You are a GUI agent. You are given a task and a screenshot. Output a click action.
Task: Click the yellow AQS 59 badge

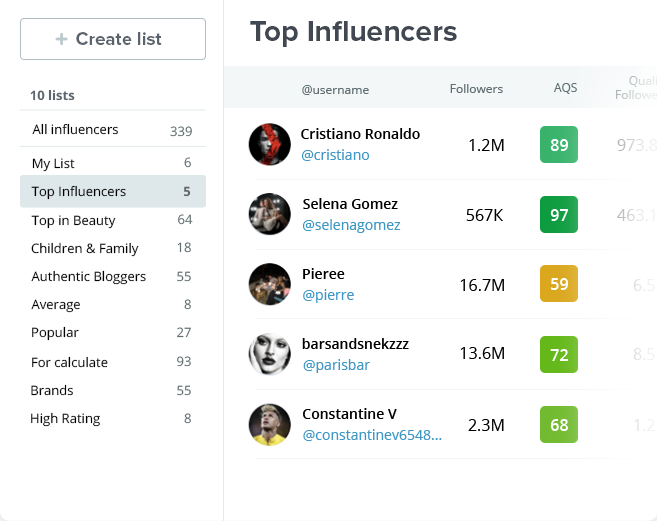point(559,284)
